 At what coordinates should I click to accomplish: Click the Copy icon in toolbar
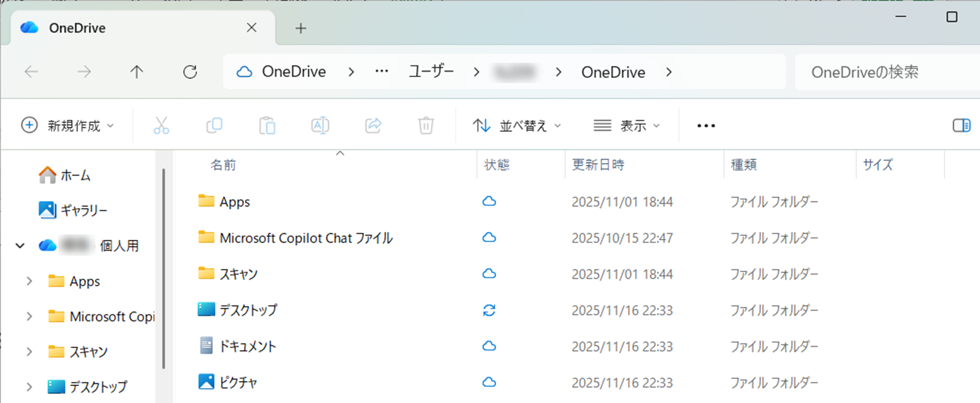tap(214, 125)
